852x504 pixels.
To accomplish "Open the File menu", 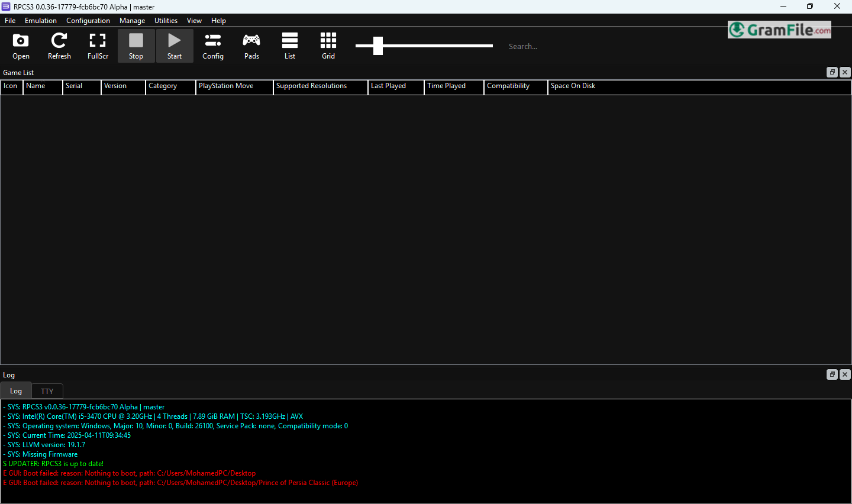I will pyautogui.click(x=10, y=21).
